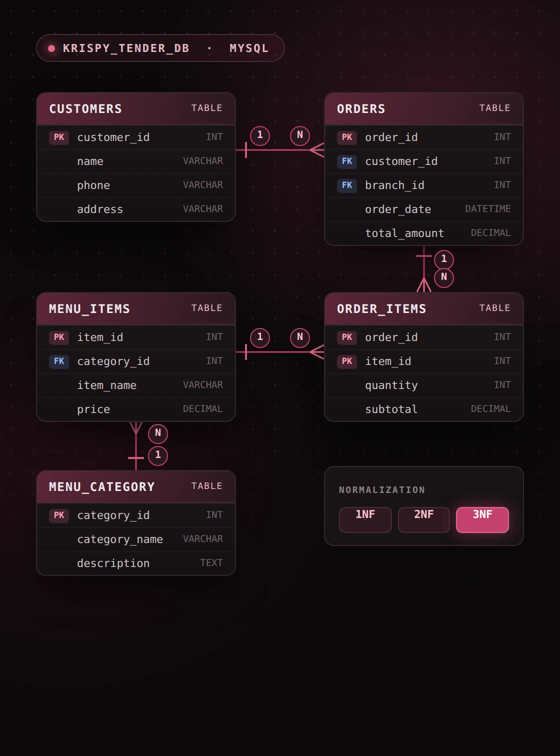This screenshot has height=756, width=560.
Task: Select the subtotal field in ORDER_ITEMS
Action: (424, 409)
